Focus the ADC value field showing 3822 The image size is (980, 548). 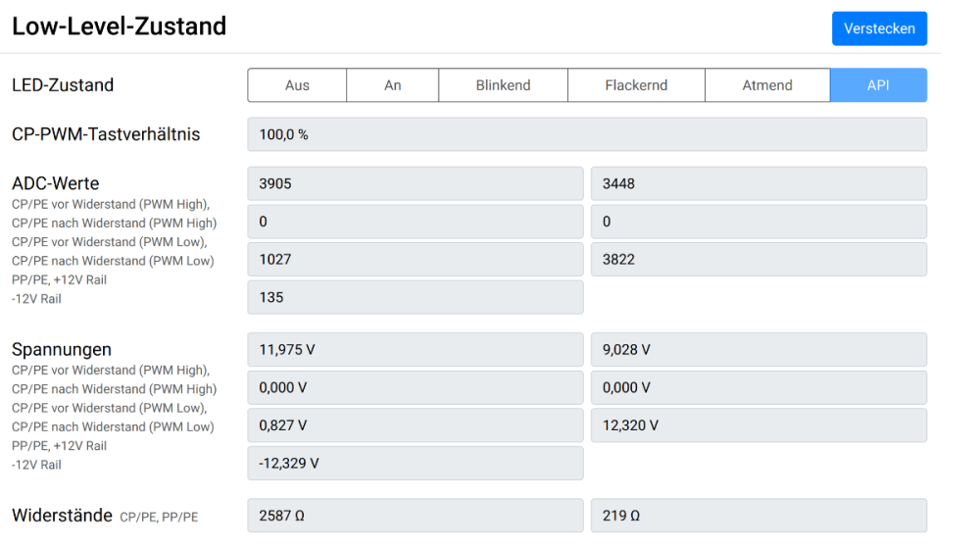pyautogui.click(x=759, y=260)
